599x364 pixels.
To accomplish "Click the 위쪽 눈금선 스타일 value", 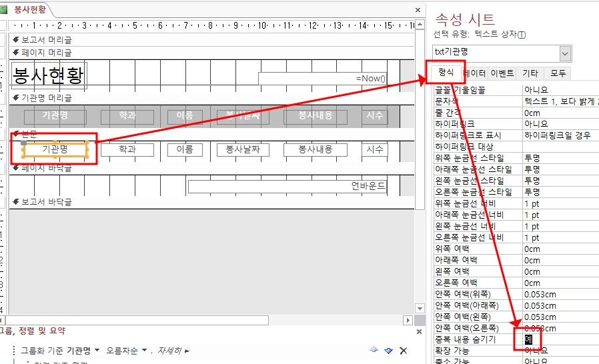I will pos(560,158).
